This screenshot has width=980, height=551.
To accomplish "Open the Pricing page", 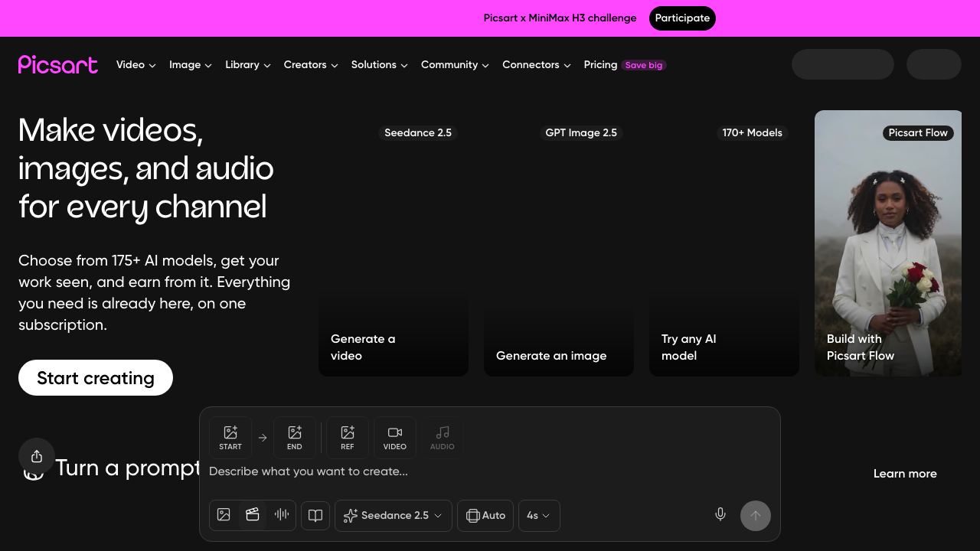I will coord(600,65).
